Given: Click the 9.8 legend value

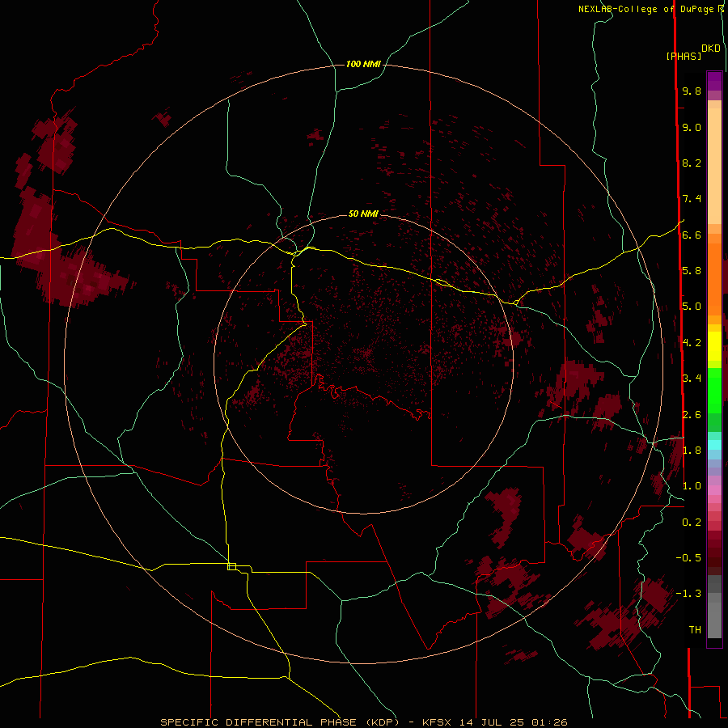Looking at the screenshot, I should pyautogui.click(x=692, y=91).
